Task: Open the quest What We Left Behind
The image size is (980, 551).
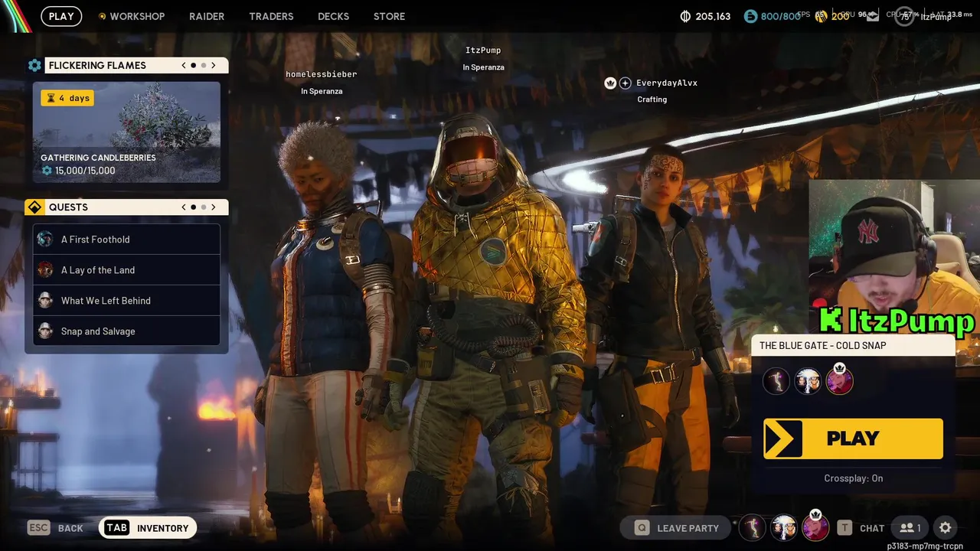Action: coord(126,301)
